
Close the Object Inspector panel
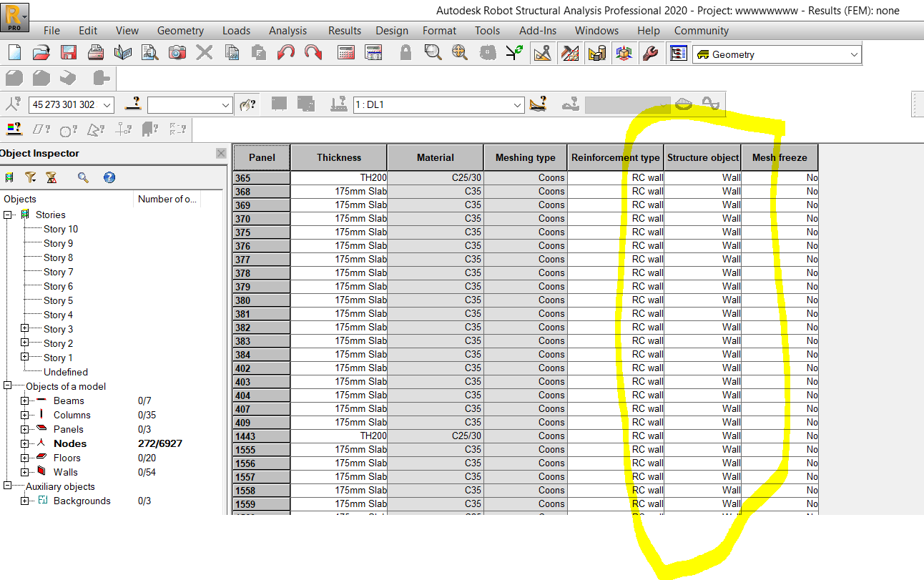click(x=221, y=152)
